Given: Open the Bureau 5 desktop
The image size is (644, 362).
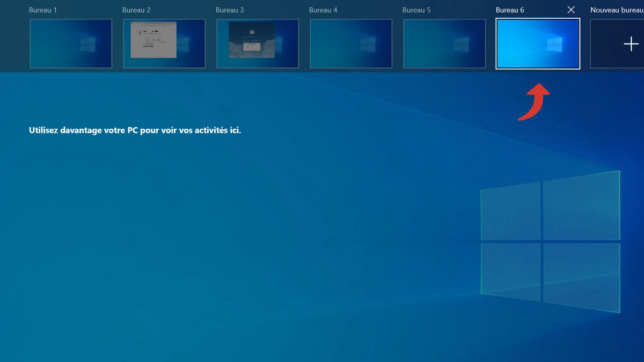Looking at the screenshot, I should pyautogui.click(x=444, y=43).
